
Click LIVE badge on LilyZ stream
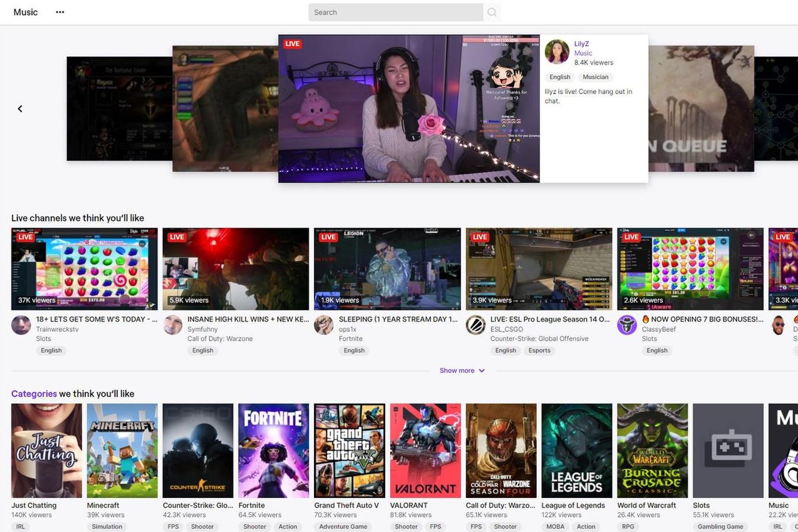click(x=292, y=44)
